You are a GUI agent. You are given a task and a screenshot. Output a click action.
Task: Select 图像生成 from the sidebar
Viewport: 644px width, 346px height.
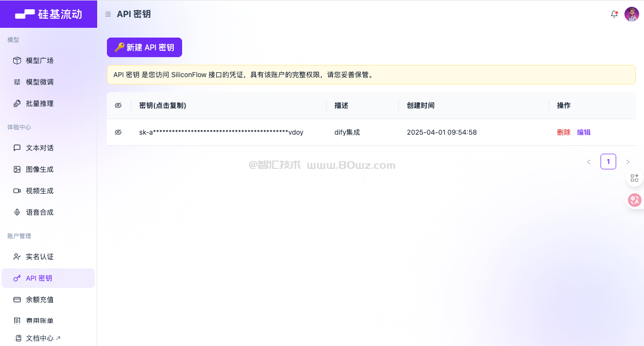[x=40, y=169]
